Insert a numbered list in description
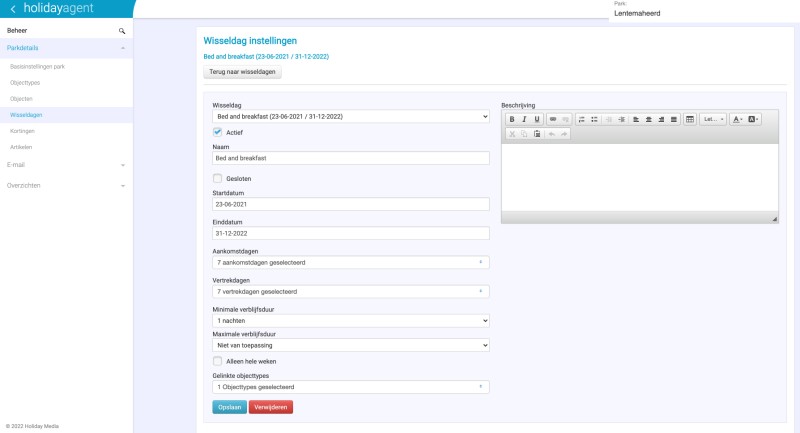Viewport: 800px width, 433px height. pos(581,119)
